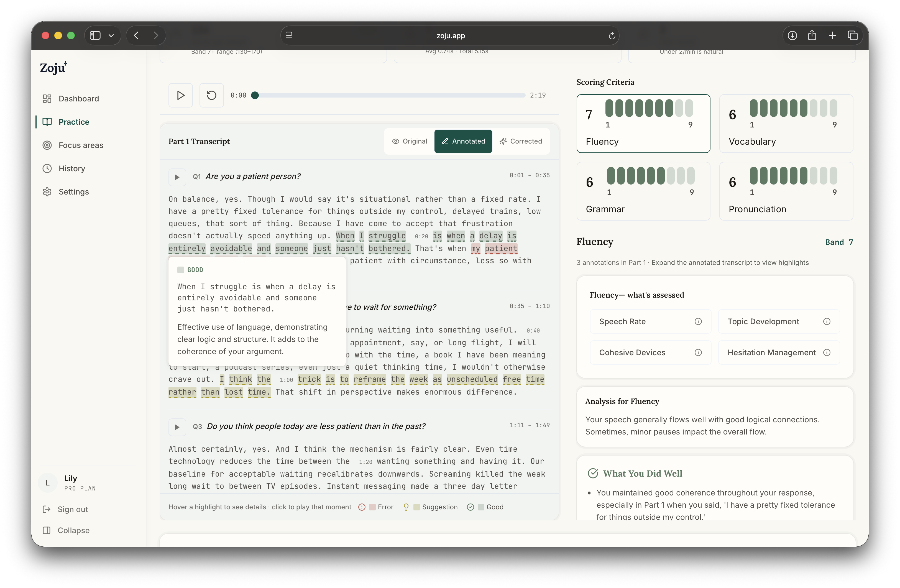Image resolution: width=900 pixels, height=588 pixels.
Task: View practice History
Action: 72,169
